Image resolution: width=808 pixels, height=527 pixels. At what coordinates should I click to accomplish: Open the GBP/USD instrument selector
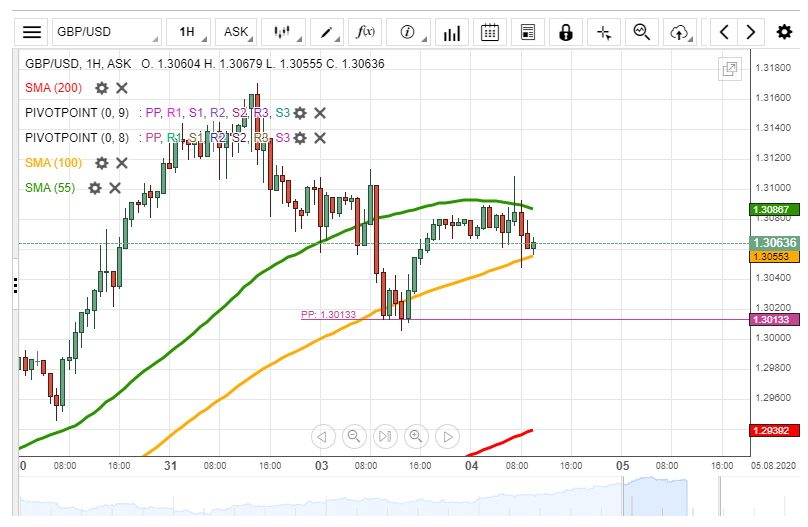click(x=107, y=32)
